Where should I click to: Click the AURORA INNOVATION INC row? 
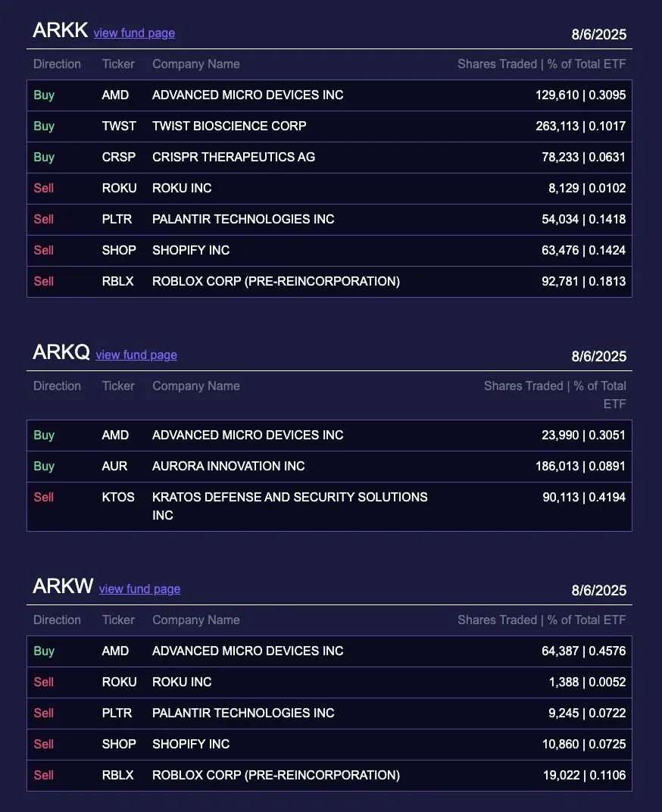coord(329,467)
